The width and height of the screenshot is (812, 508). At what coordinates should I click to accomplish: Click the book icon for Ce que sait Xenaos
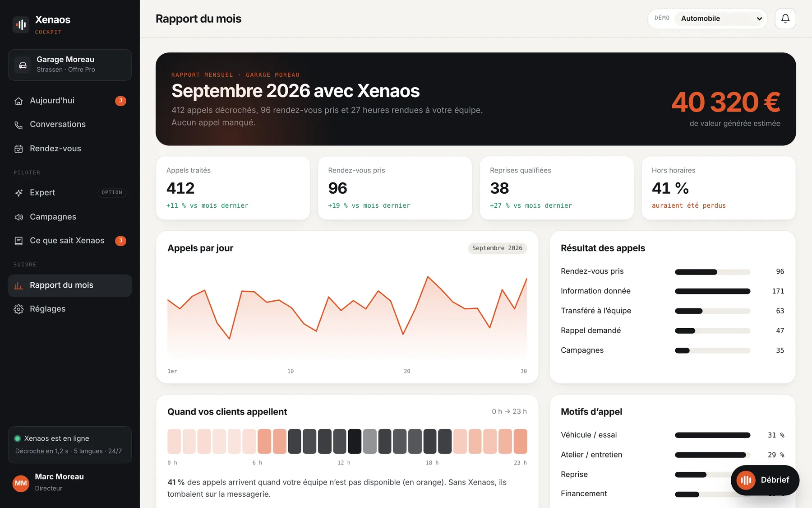tap(18, 241)
